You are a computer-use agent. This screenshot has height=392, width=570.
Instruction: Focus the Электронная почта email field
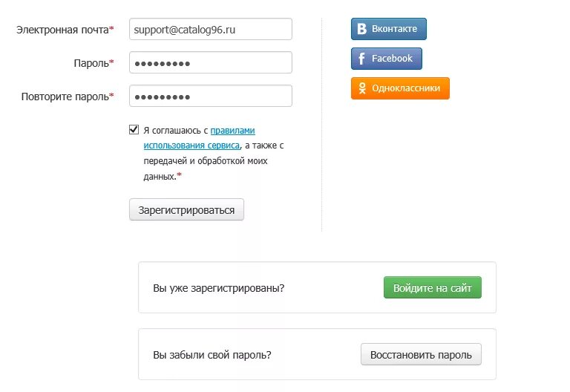click(x=211, y=29)
